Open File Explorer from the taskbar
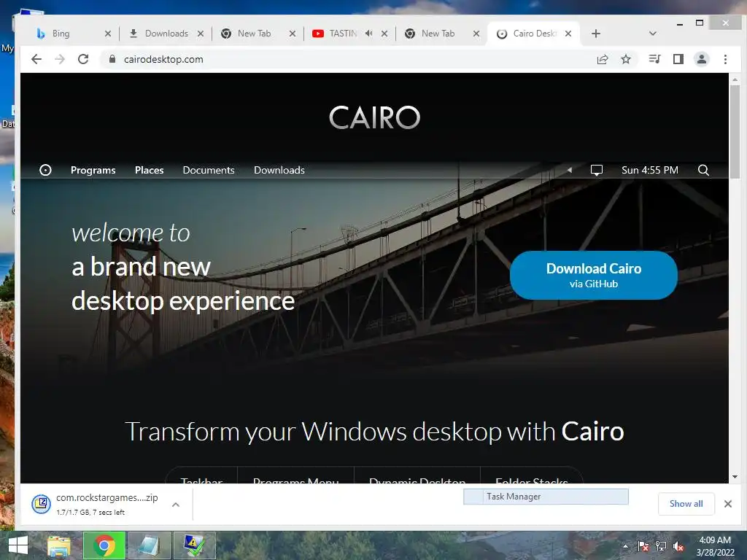 59,545
